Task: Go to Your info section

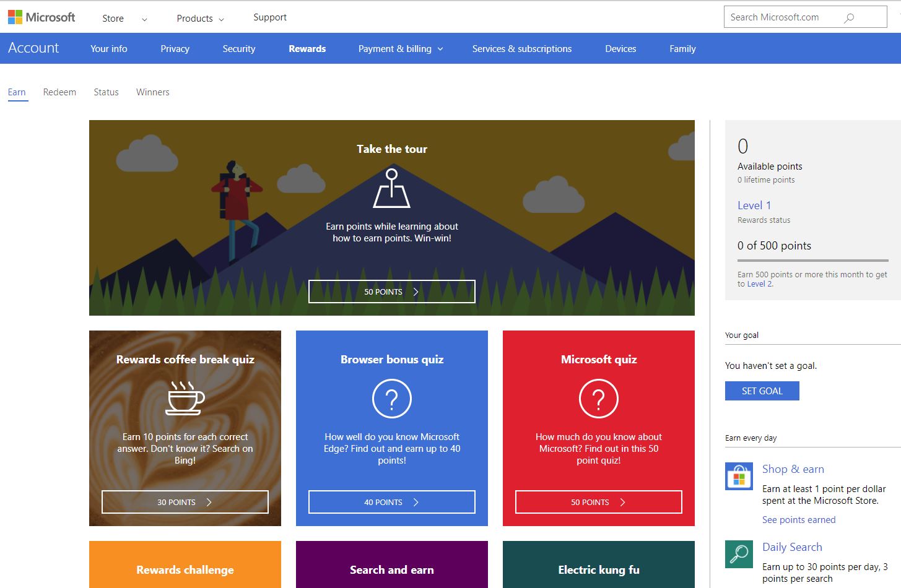Action: (109, 49)
